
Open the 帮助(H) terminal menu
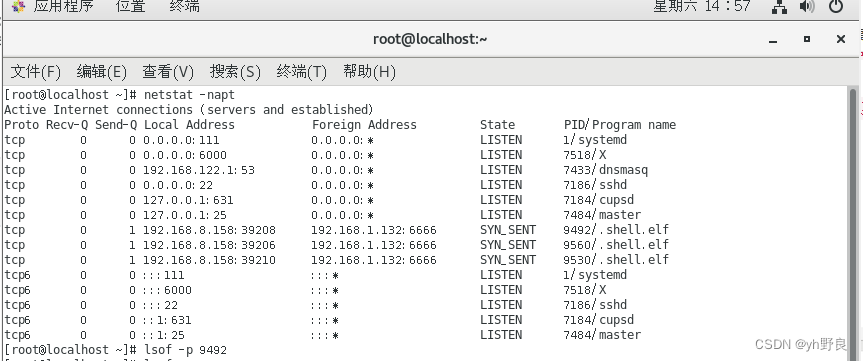coord(369,72)
